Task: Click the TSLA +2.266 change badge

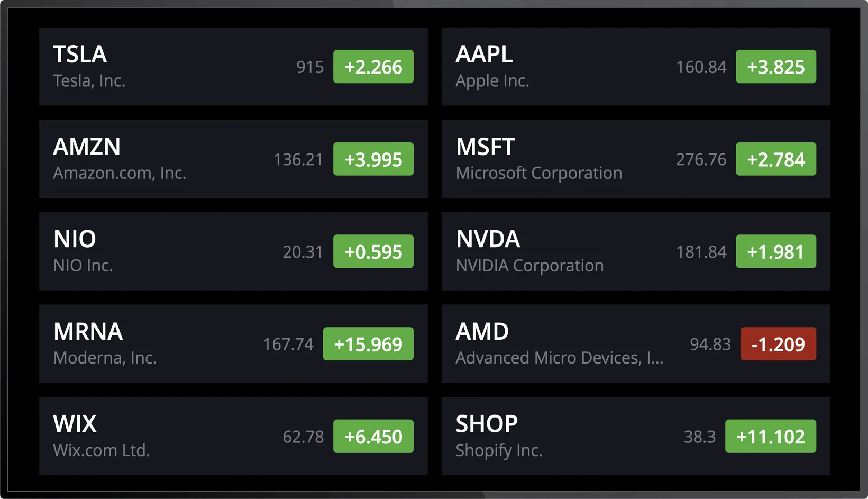Action: [373, 67]
